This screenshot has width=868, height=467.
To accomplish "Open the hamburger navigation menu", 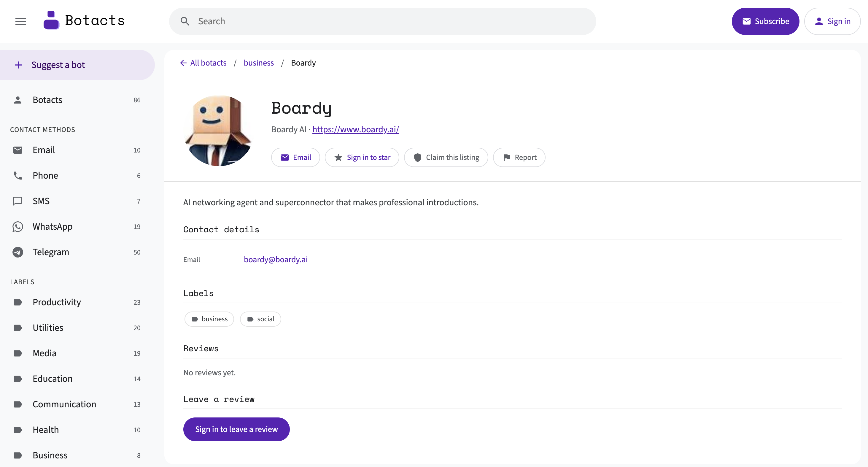I will (x=20, y=21).
